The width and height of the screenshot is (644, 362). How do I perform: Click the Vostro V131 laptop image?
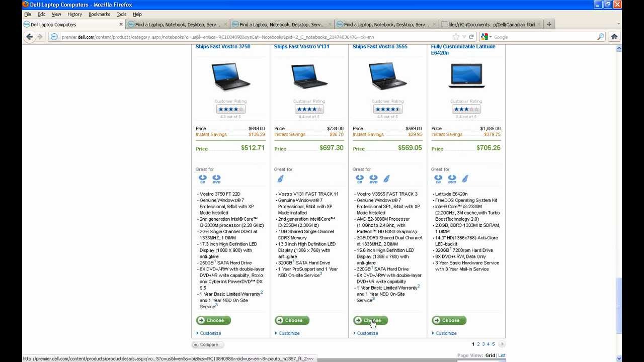click(x=309, y=76)
